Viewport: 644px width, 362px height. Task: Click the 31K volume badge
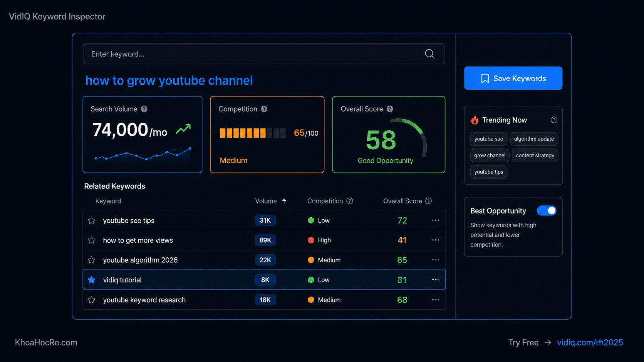265,220
